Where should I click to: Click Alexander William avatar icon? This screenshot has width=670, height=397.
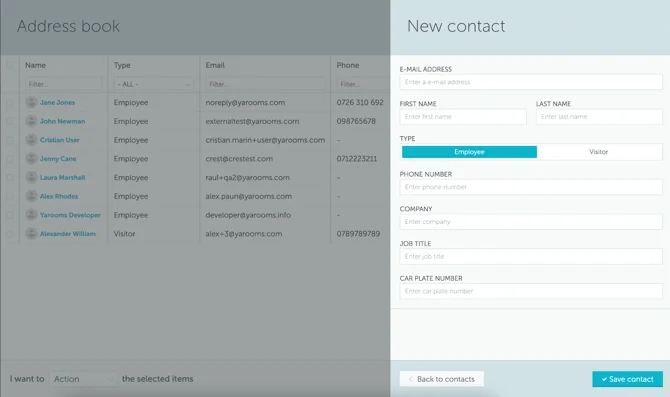31,234
